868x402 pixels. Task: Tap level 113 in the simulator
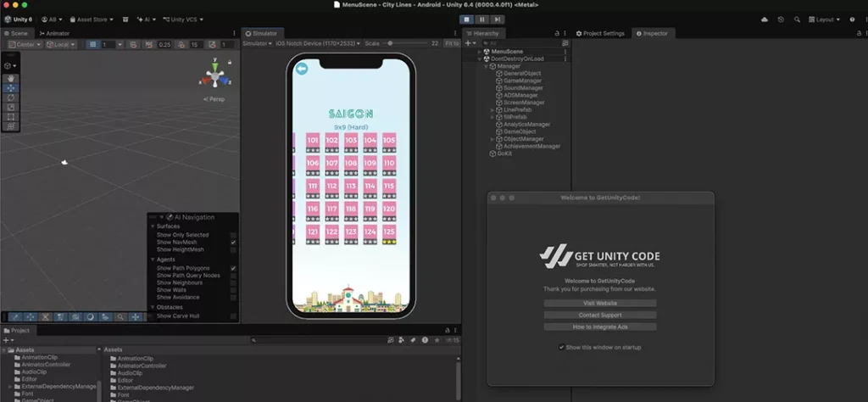(351, 188)
